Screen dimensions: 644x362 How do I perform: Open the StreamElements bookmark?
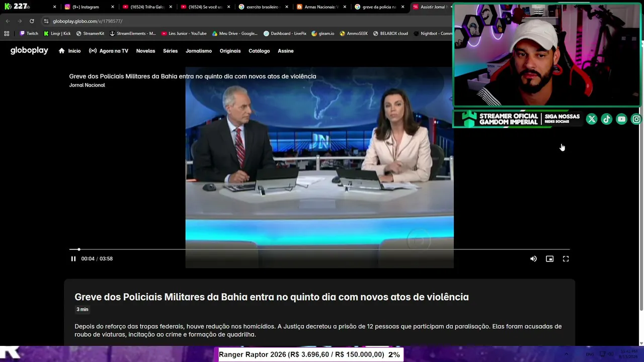coord(133,34)
